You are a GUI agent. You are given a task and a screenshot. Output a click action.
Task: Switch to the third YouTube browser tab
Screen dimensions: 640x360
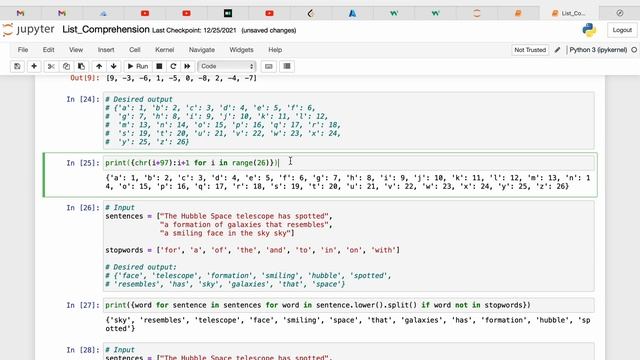(x=269, y=13)
